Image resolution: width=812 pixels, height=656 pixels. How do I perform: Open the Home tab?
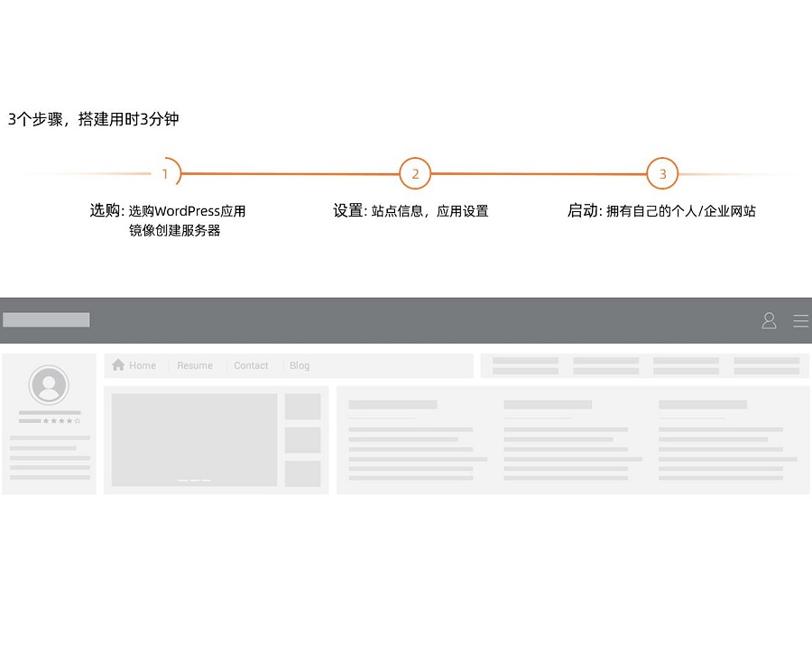coord(143,365)
